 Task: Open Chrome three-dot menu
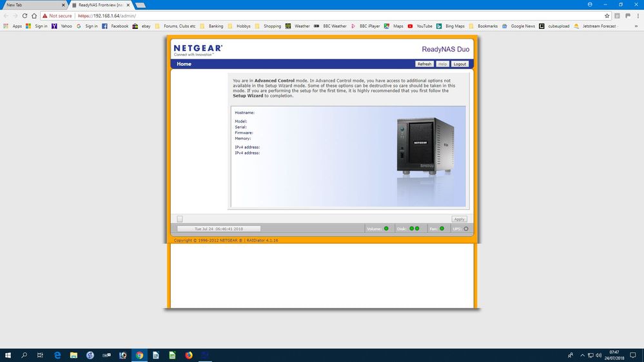(638, 15)
